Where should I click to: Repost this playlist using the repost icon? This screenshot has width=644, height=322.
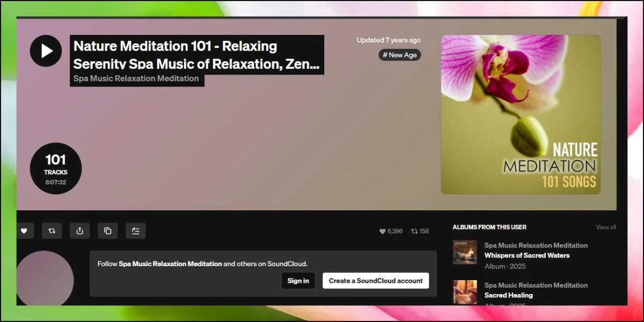tap(52, 231)
